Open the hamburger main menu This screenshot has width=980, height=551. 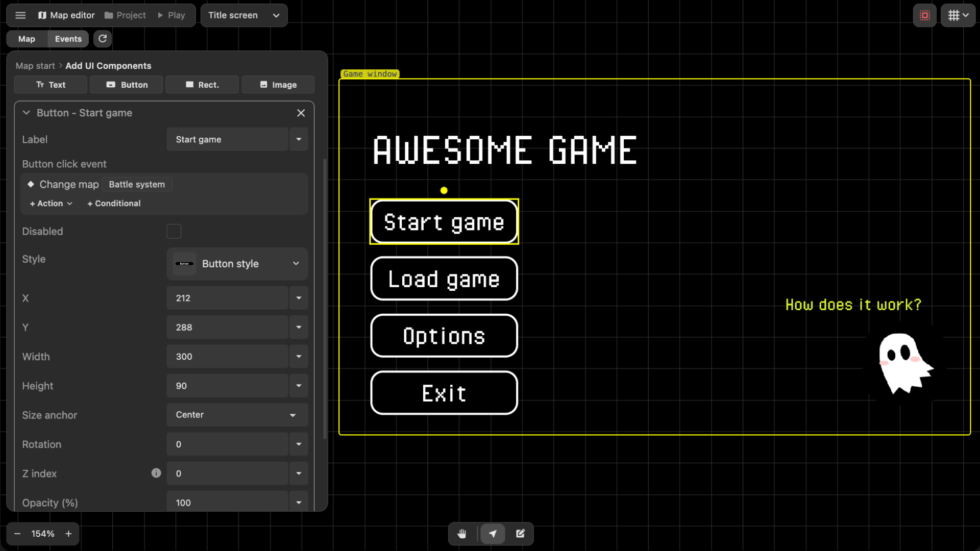[x=20, y=15]
